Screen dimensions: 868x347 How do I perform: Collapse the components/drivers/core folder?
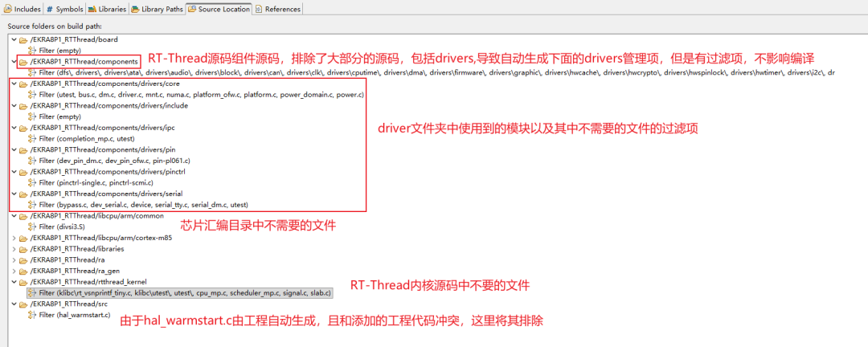point(14,84)
